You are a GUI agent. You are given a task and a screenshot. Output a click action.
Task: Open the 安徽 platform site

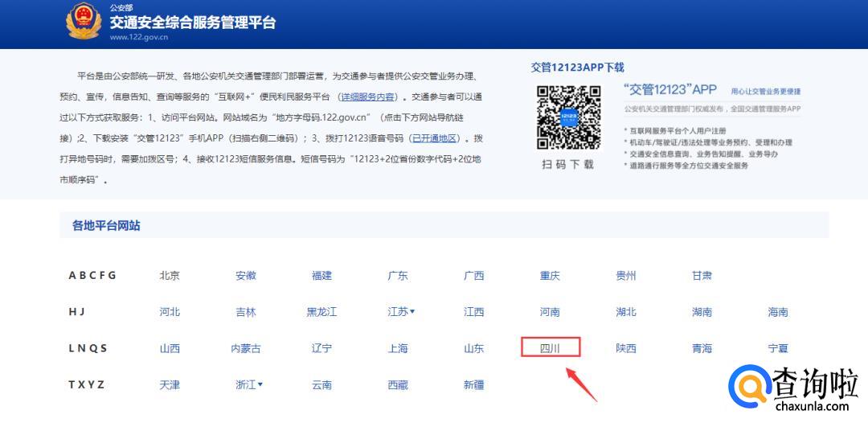click(x=246, y=275)
